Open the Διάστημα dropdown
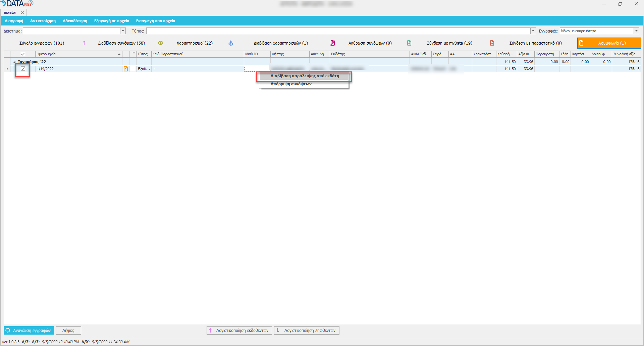The width and height of the screenshot is (644, 346). [x=123, y=31]
